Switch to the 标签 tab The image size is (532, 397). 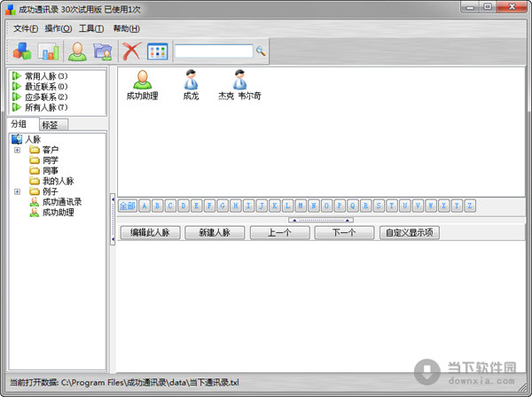click(53, 125)
